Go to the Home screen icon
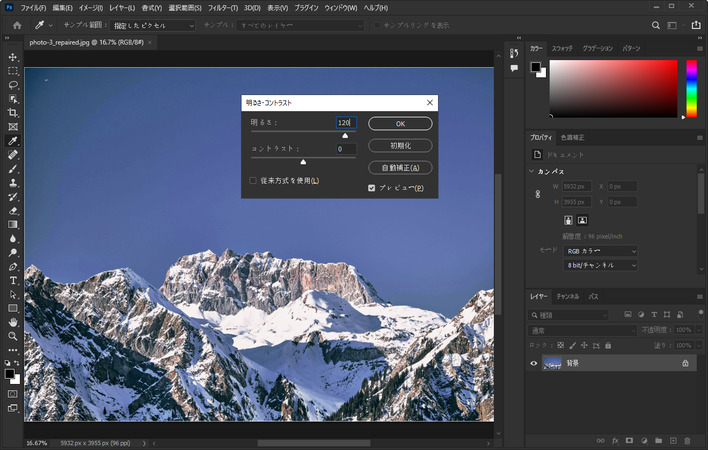Screen dimensions: 708x450 (x=17, y=25)
